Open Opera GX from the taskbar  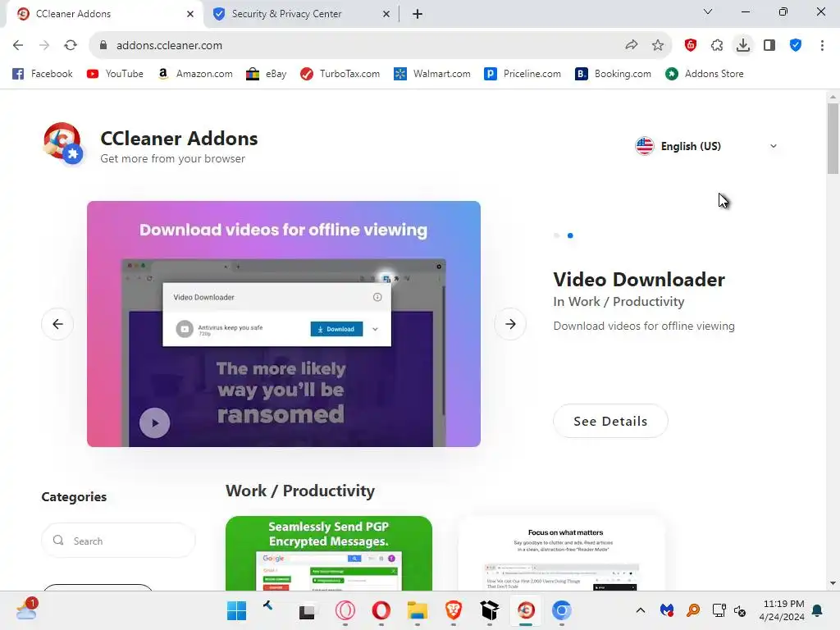(x=345, y=610)
